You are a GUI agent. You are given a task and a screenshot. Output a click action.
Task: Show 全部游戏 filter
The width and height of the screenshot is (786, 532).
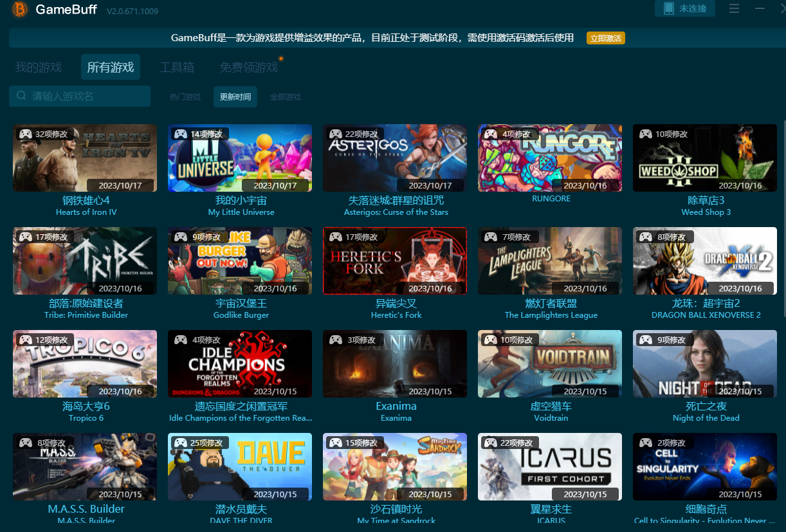tap(286, 97)
